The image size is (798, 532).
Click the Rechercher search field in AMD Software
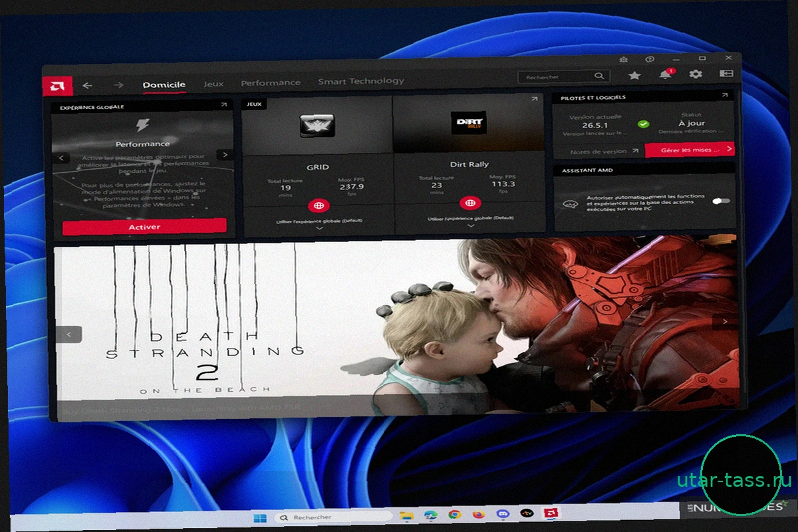tap(563, 76)
